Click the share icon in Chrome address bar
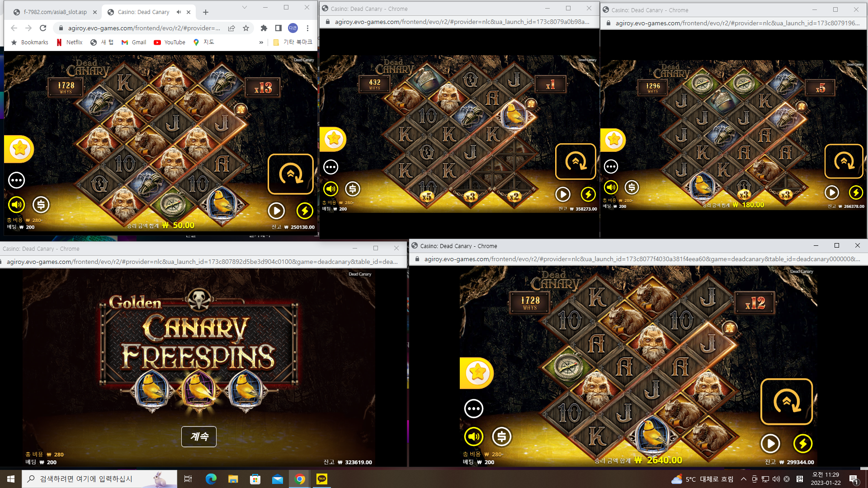The width and height of the screenshot is (868, 488). tap(231, 28)
